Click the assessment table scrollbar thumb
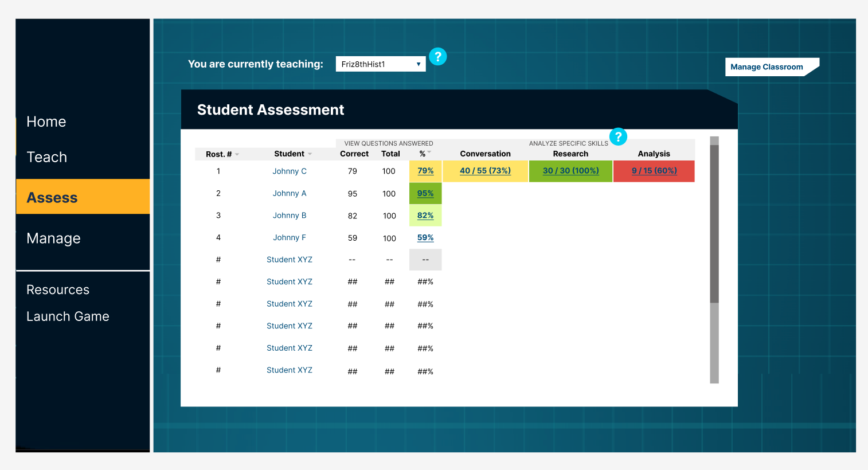 tap(714, 224)
